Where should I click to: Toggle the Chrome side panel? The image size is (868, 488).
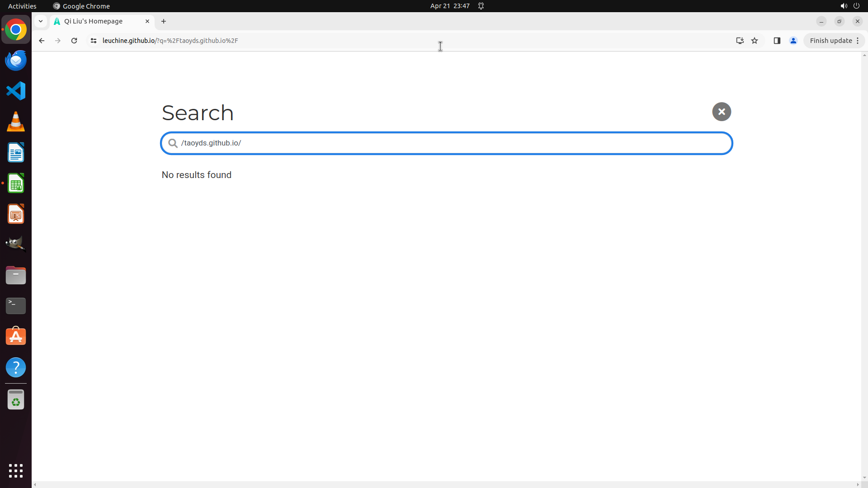(x=777, y=41)
